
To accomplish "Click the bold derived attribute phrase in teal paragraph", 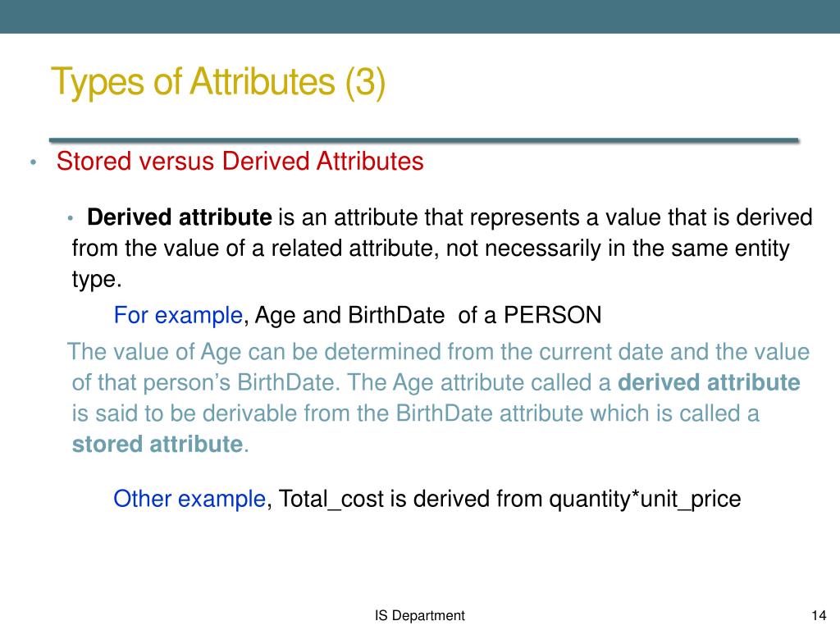I will tap(709, 383).
